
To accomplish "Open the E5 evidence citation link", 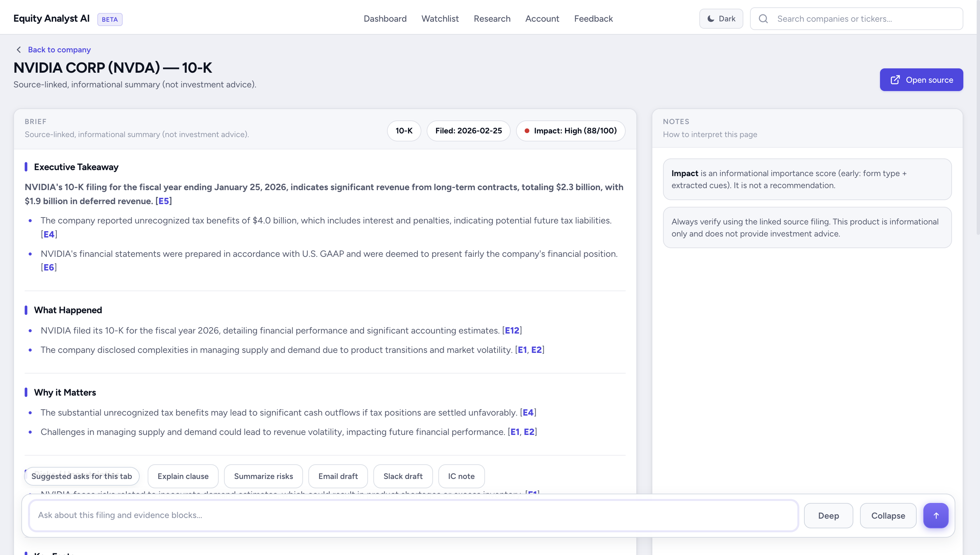I will [x=163, y=201].
